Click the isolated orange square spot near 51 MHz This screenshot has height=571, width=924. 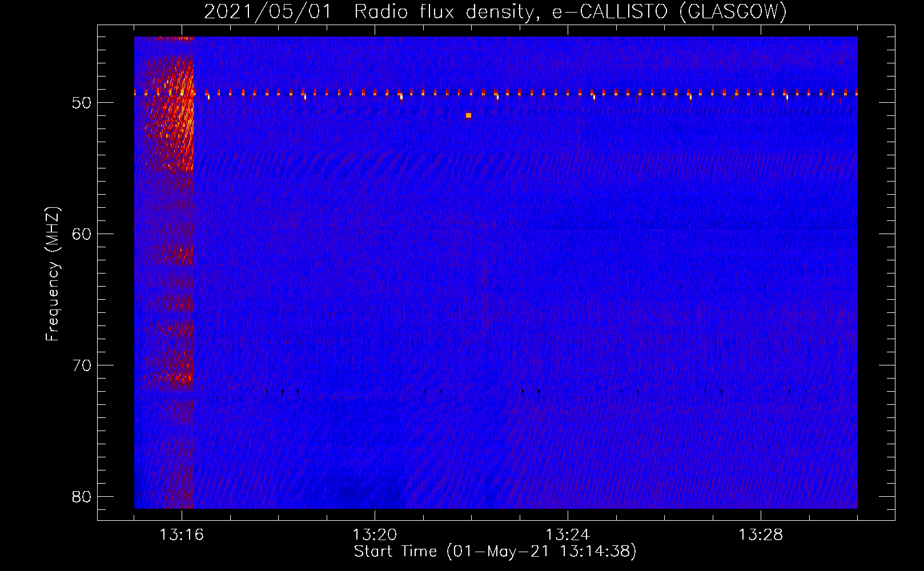click(x=468, y=115)
